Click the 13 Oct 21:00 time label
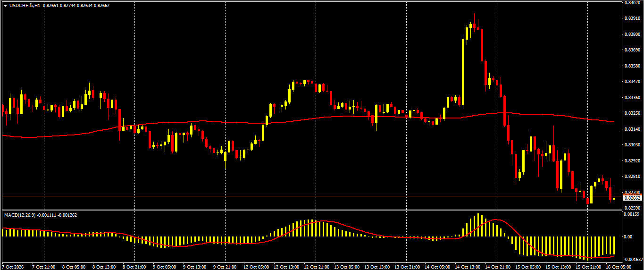The image size is (644, 270). (x=407, y=267)
